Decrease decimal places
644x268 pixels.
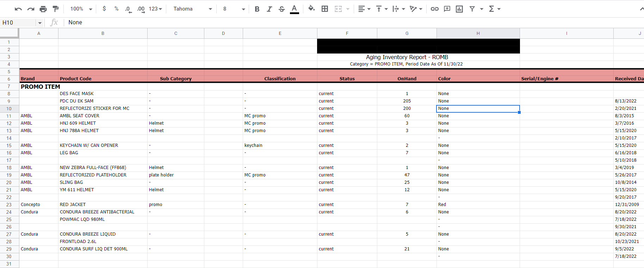(x=128, y=9)
